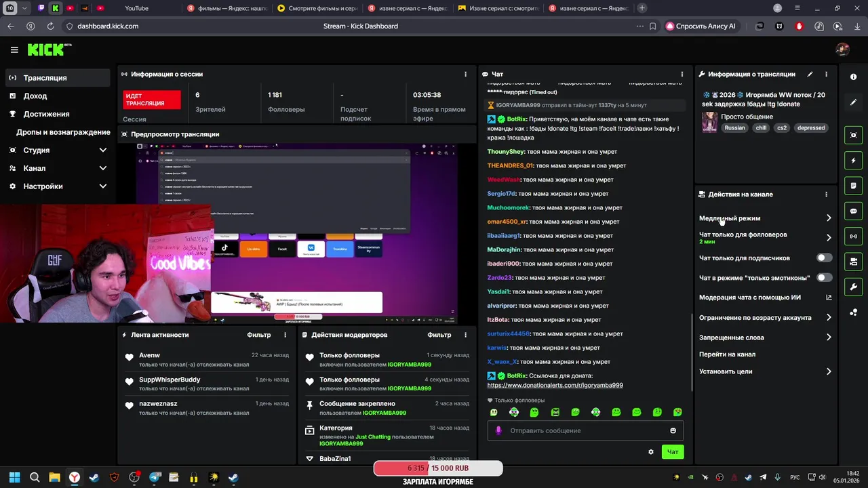
Task: Click follower Avenw in activity feed
Action: tap(149, 355)
